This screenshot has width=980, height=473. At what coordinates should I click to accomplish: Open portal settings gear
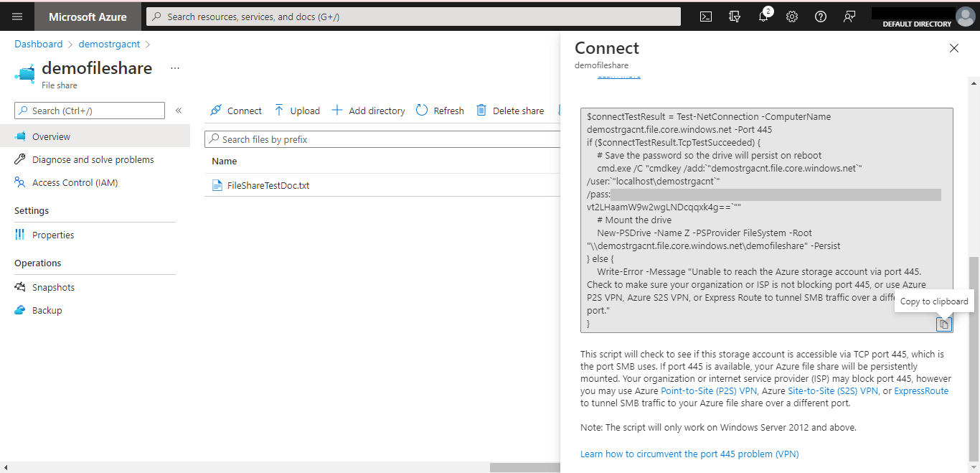792,17
